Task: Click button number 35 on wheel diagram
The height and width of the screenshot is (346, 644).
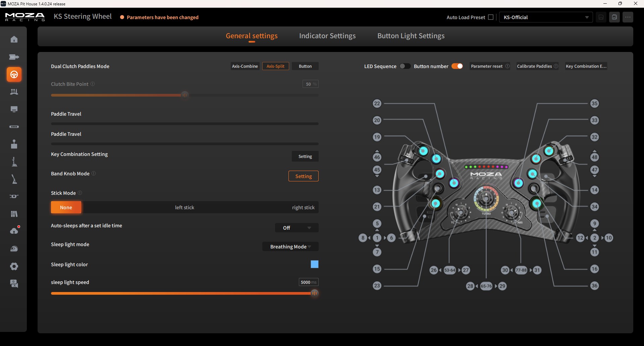Action: (x=595, y=103)
